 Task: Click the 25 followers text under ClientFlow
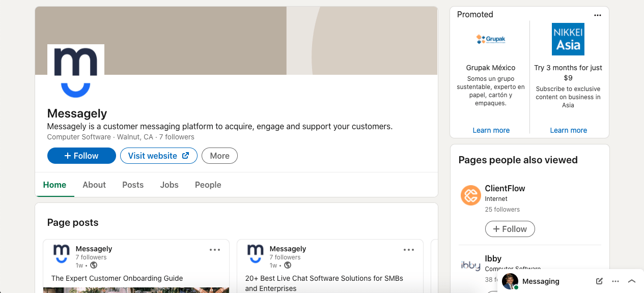pyautogui.click(x=502, y=209)
